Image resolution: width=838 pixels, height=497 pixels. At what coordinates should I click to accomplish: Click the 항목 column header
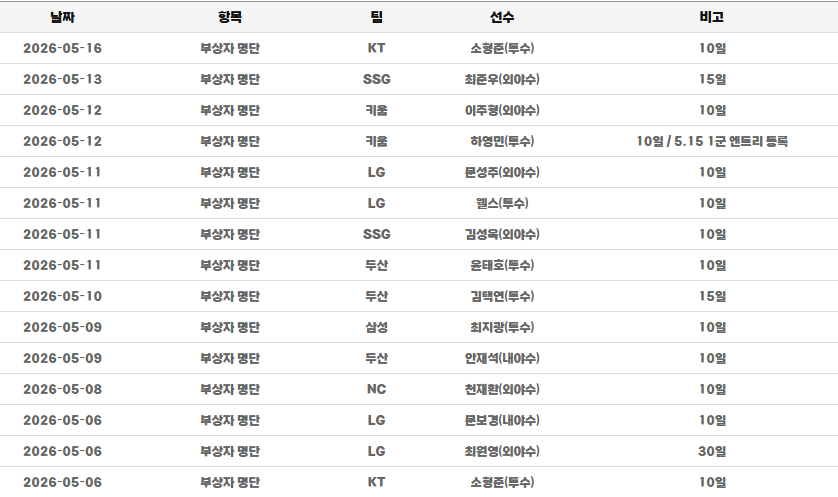tap(230, 17)
